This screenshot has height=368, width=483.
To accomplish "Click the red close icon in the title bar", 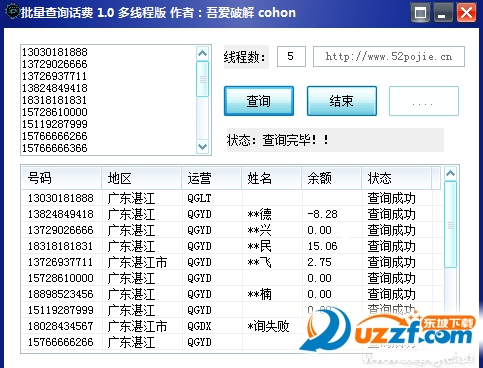I will pos(466,13).
